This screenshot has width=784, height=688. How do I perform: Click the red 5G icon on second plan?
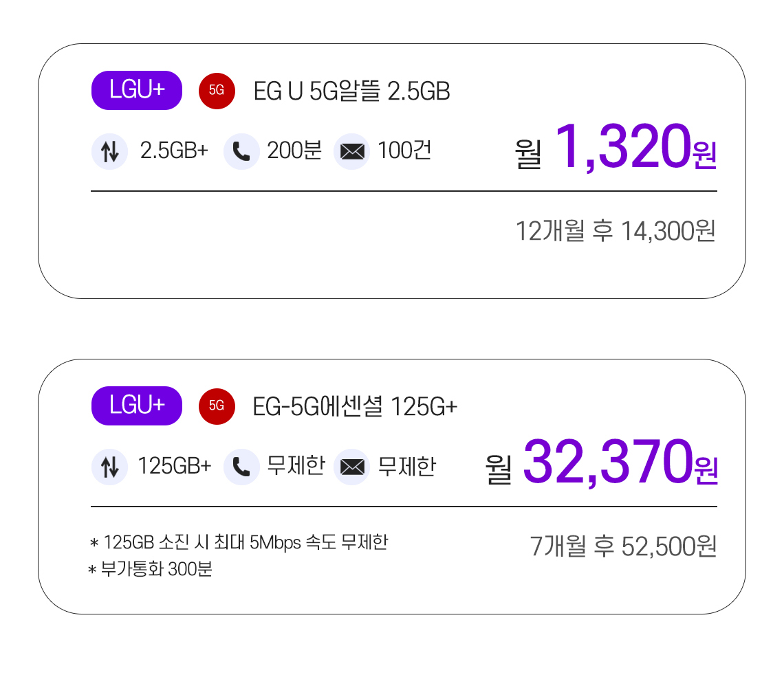click(217, 406)
